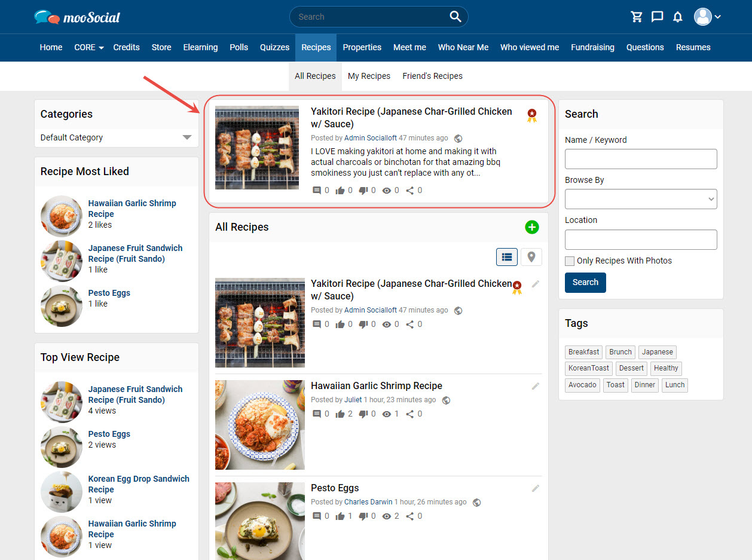Click the Avocado tag
This screenshot has height=560, width=752.
tap(582, 385)
